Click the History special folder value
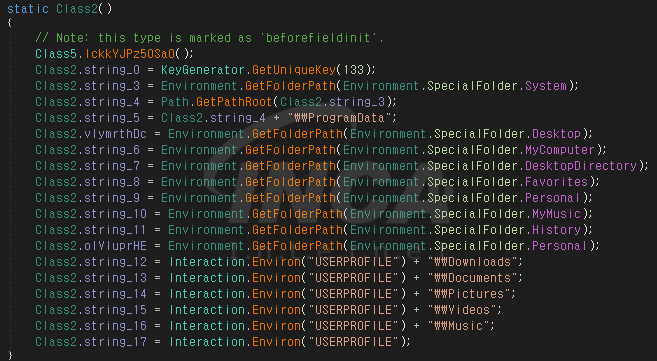Viewport: 657px width, 361px height. (556, 229)
